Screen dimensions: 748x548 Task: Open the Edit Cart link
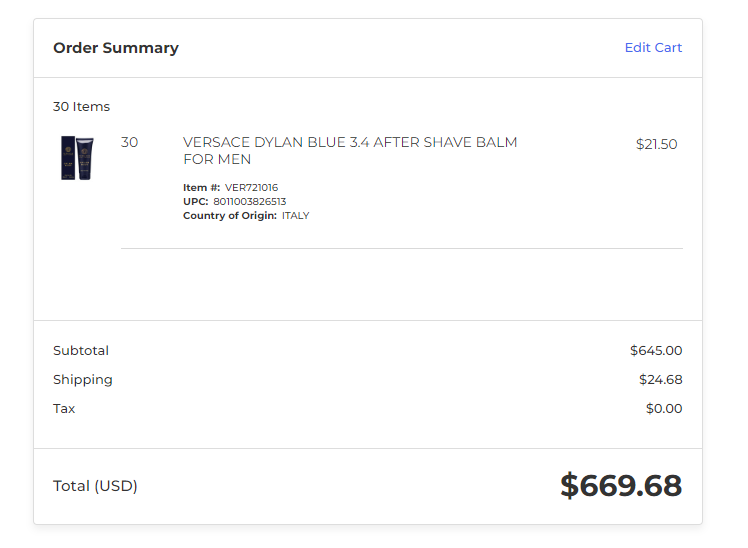coord(653,48)
